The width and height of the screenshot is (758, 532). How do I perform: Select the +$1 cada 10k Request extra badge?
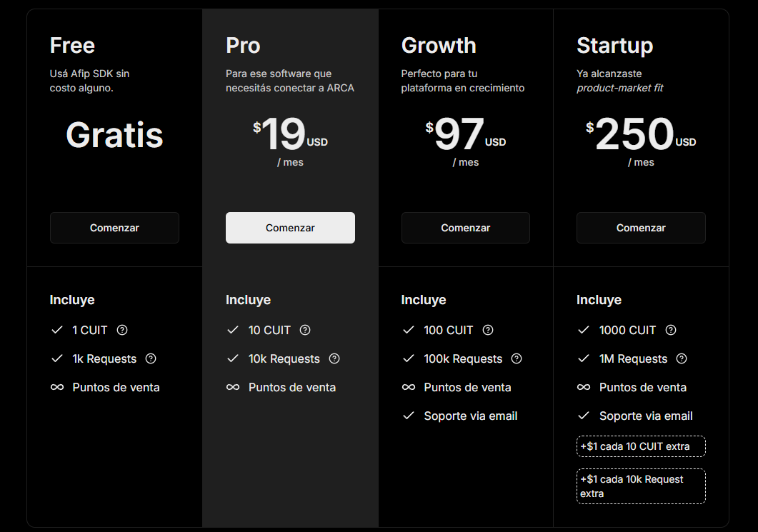pos(641,486)
